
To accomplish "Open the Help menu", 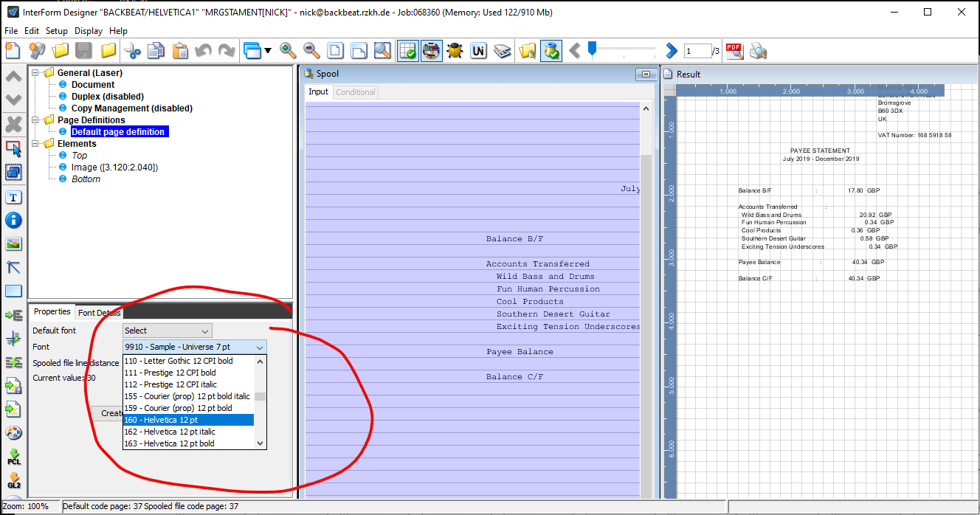I will pos(119,31).
